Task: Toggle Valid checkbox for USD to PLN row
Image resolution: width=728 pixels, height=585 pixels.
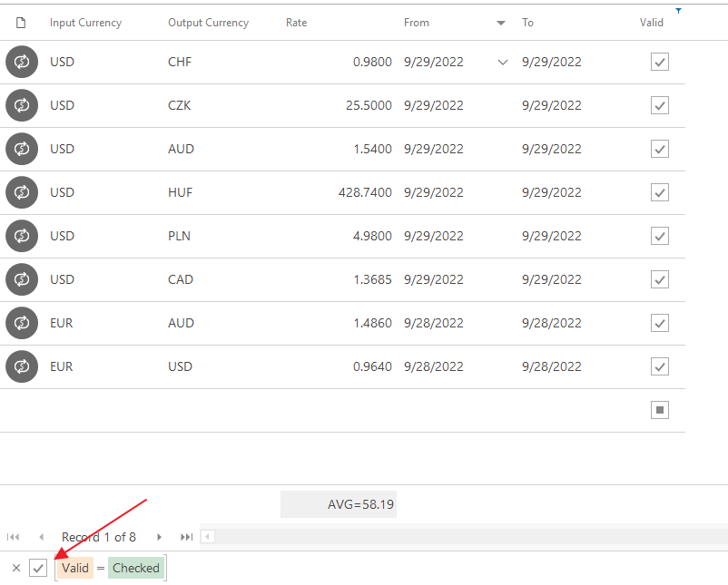Action: (660, 237)
